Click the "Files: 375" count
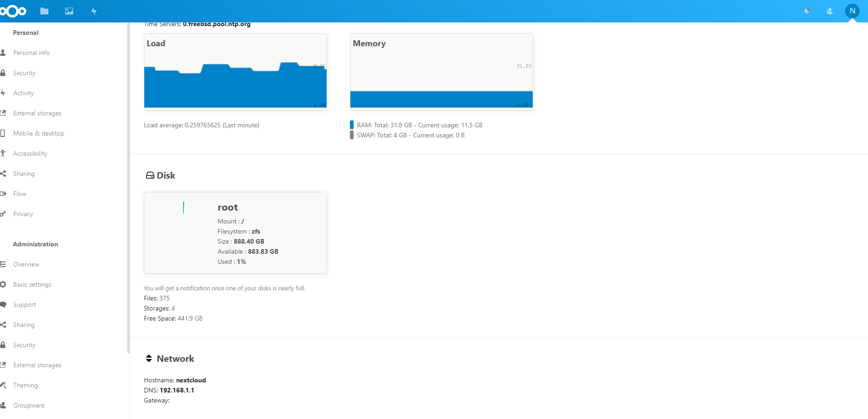Image resolution: width=868 pixels, height=419 pixels. (x=157, y=298)
